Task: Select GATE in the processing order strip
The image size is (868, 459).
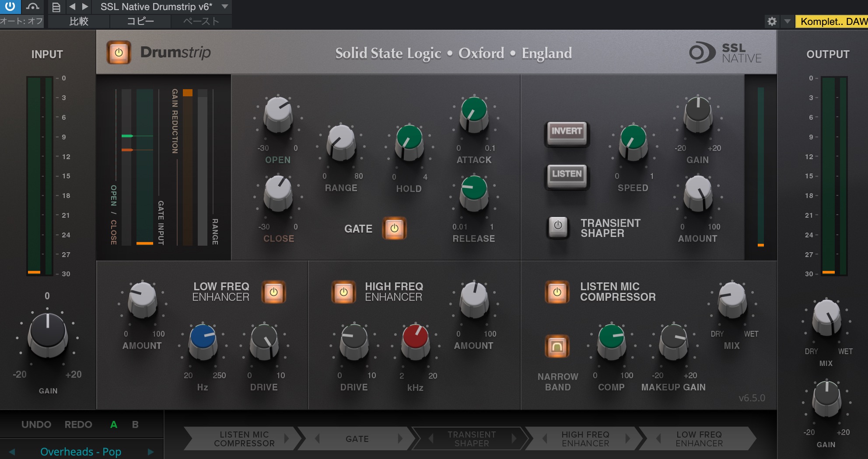Action: click(358, 438)
